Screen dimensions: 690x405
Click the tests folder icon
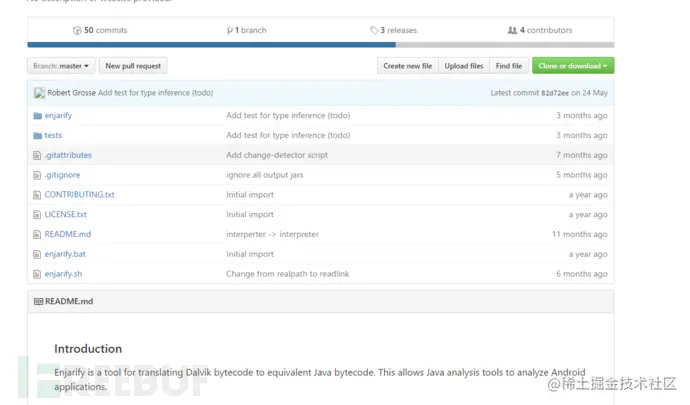(x=37, y=135)
